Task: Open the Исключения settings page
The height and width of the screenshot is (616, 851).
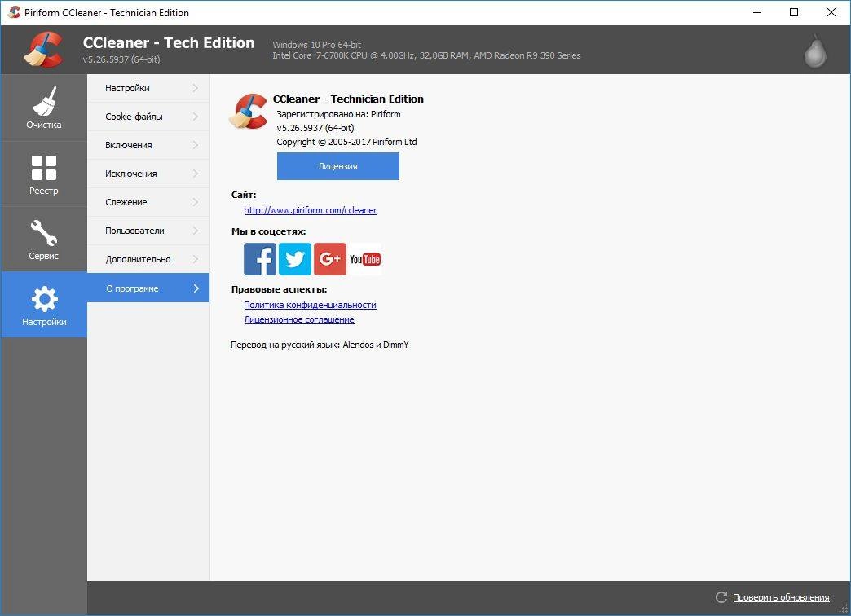Action: click(x=148, y=174)
